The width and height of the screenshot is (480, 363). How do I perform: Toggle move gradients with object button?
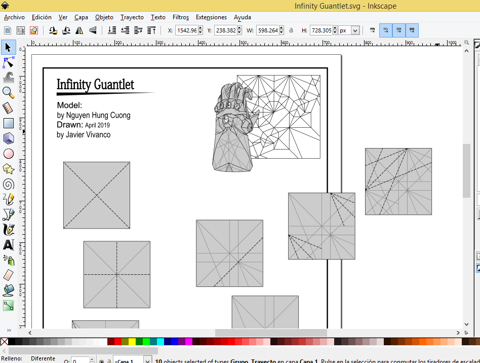399,31
